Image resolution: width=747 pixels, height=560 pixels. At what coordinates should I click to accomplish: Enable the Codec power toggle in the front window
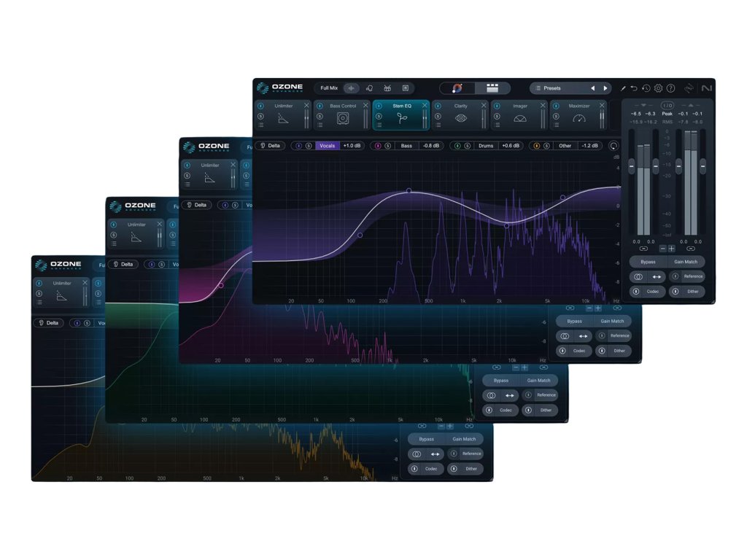click(x=636, y=292)
